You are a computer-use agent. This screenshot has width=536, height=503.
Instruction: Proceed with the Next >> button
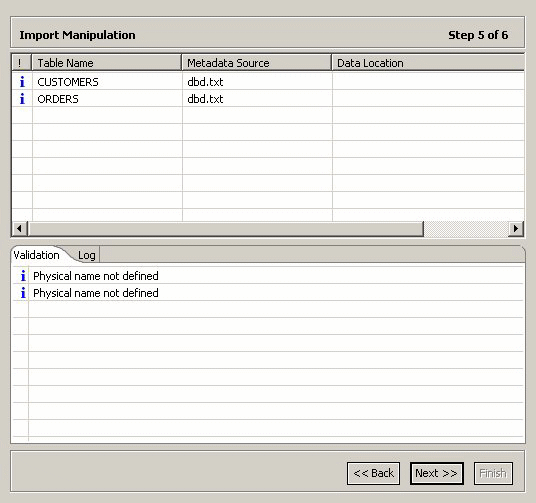(437, 473)
